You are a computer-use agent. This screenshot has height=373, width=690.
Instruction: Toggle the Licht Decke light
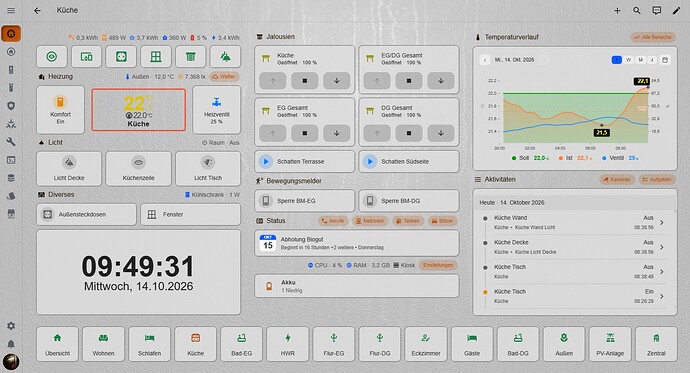point(69,168)
